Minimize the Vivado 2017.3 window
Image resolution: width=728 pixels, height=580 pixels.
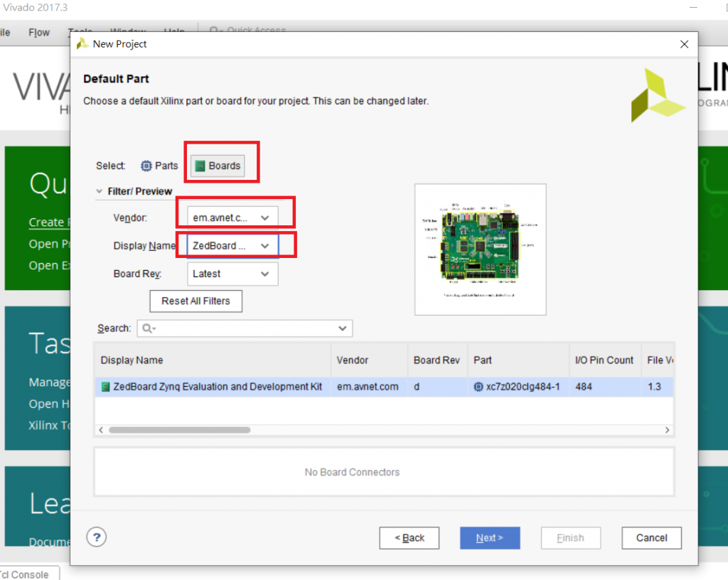tap(693, 7)
